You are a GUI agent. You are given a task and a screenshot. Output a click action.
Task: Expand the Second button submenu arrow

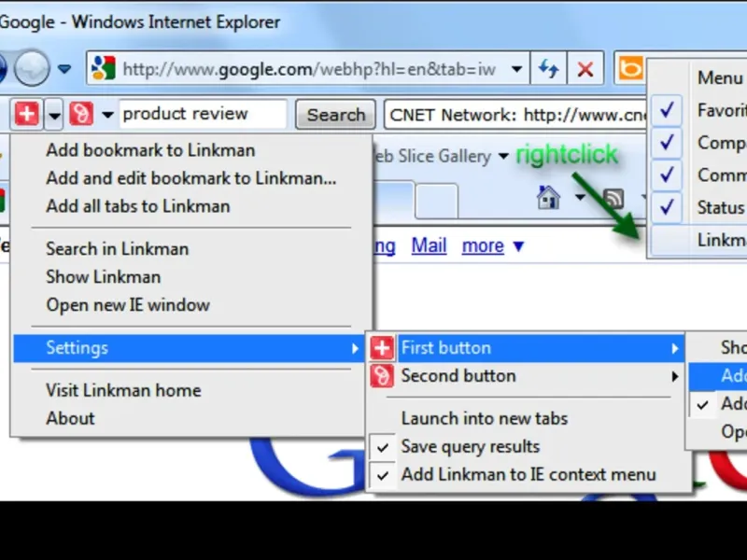[674, 377]
